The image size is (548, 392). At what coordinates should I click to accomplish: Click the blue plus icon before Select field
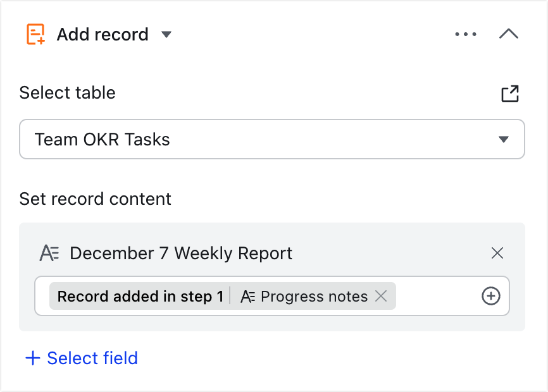(x=33, y=358)
